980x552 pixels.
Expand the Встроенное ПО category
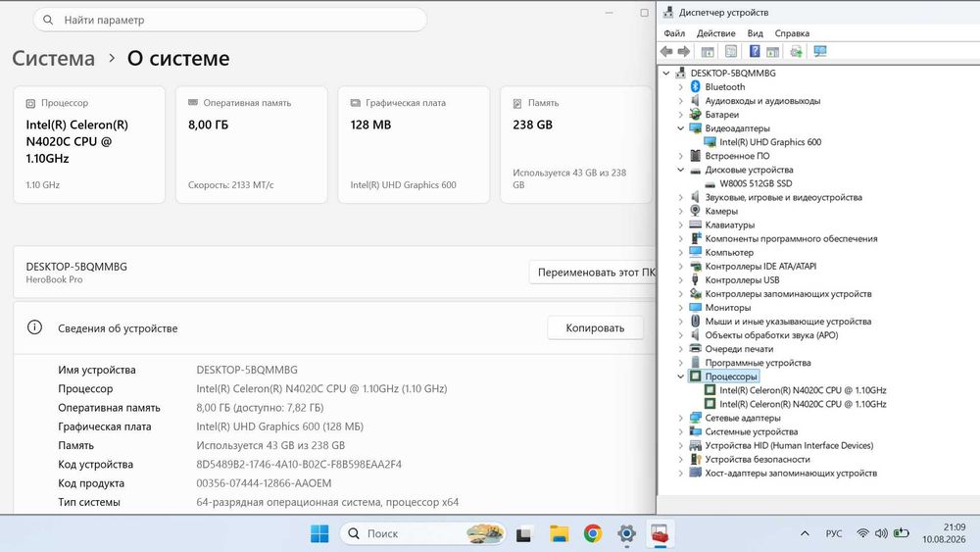click(681, 156)
